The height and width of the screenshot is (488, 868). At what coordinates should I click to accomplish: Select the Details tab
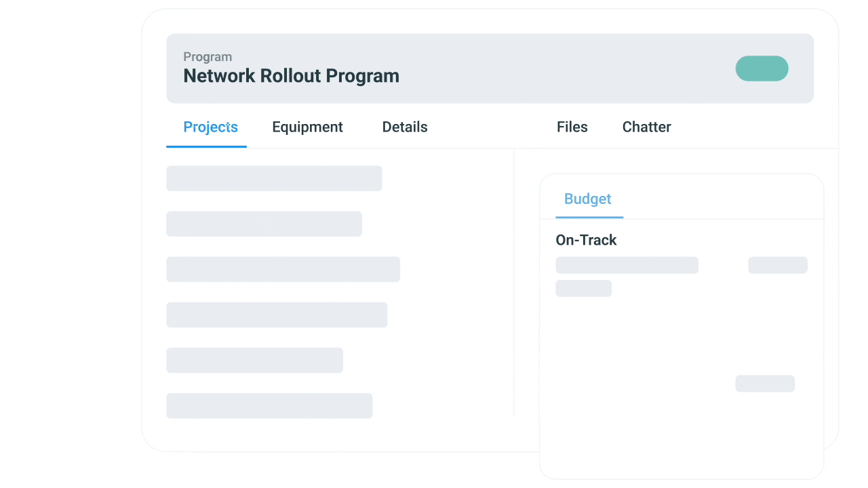pyautogui.click(x=405, y=127)
